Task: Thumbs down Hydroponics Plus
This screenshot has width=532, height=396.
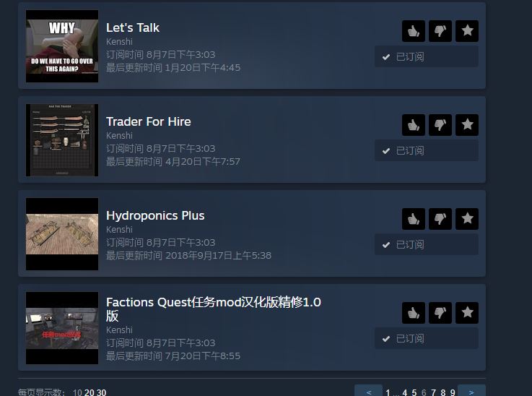Action: click(440, 219)
